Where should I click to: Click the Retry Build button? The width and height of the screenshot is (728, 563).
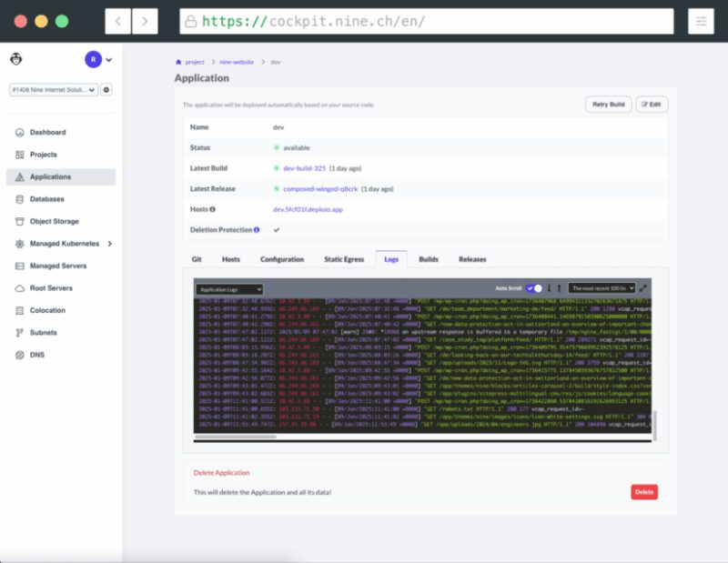pyautogui.click(x=608, y=105)
